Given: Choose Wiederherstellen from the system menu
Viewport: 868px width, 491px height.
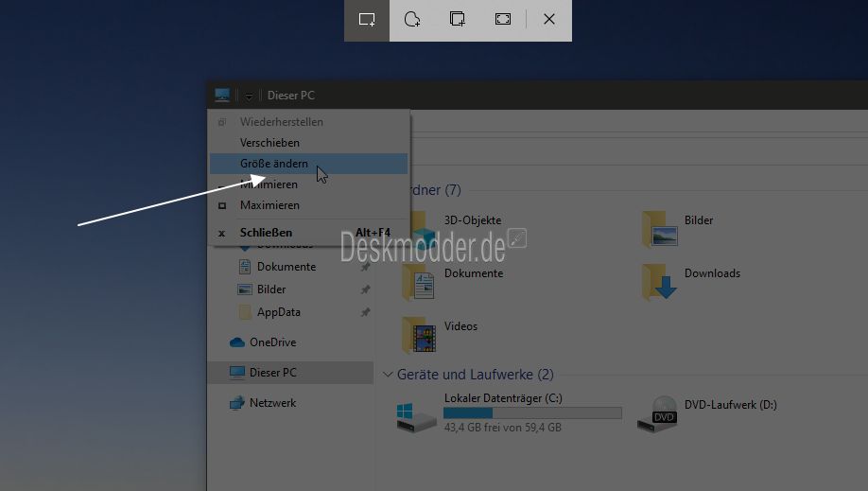Looking at the screenshot, I should 309,122.
